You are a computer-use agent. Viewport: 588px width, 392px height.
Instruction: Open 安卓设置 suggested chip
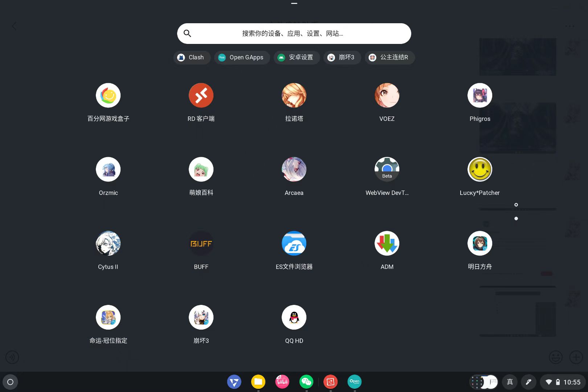pyautogui.click(x=296, y=57)
